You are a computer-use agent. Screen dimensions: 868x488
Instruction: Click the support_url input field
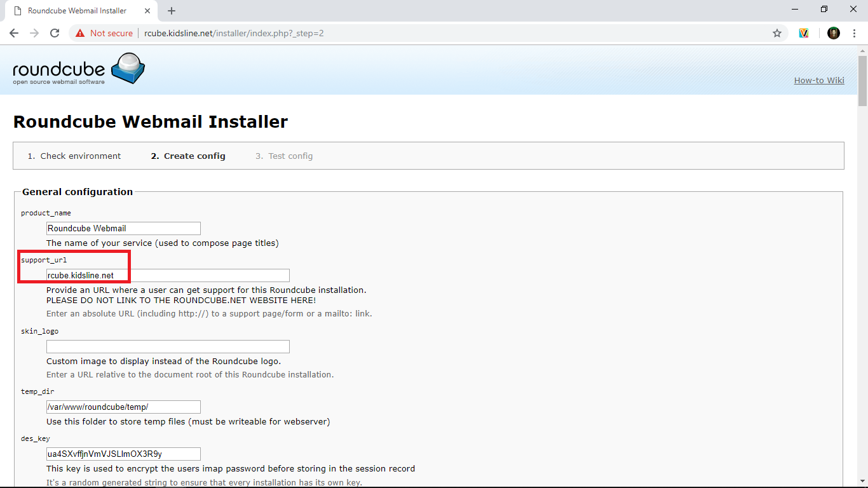(x=168, y=275)
